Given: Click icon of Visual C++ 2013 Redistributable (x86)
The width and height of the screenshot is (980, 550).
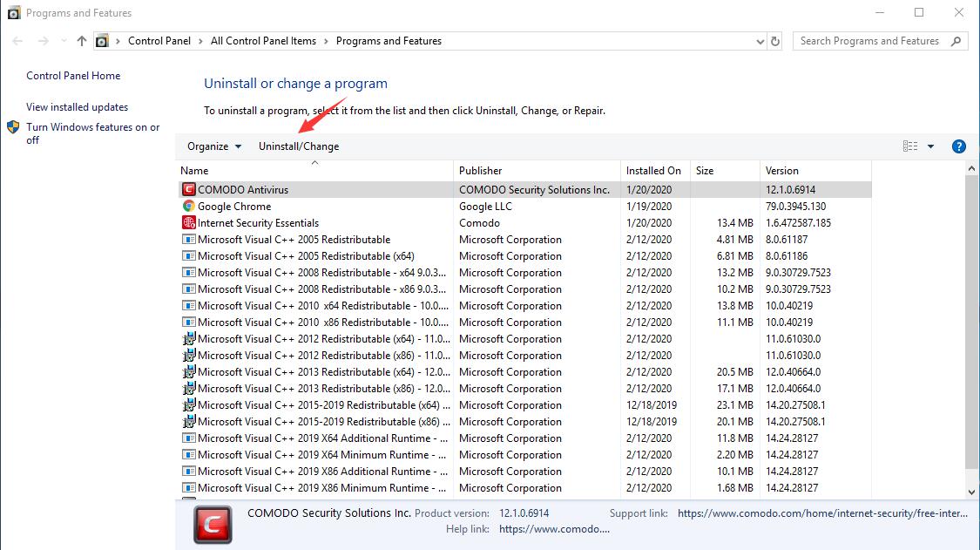Looking at the screenshot, I should 189,389.
